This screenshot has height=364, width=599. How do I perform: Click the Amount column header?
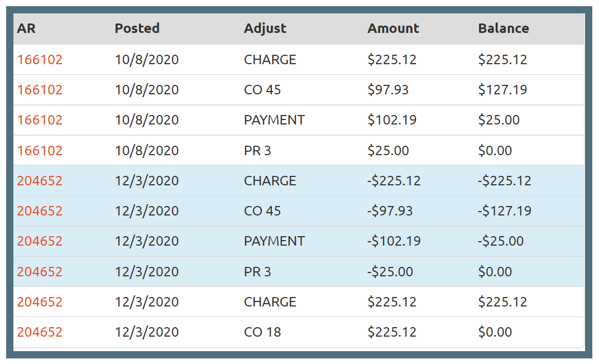pos(393,28)
